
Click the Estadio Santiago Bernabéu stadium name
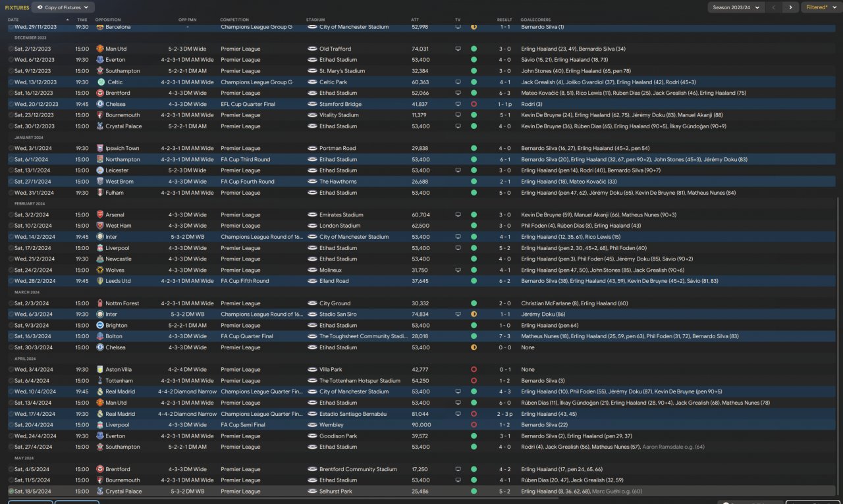353,414
